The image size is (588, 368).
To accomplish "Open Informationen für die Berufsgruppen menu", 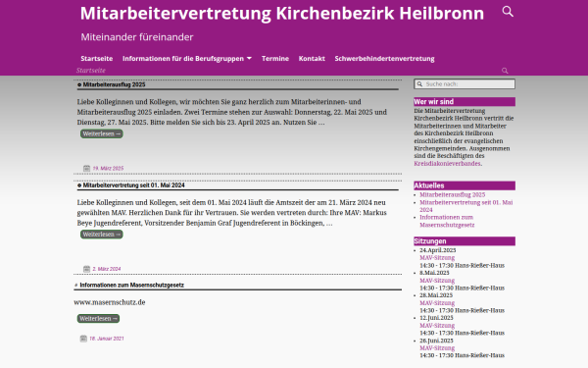I will click(x=183, y=59).
